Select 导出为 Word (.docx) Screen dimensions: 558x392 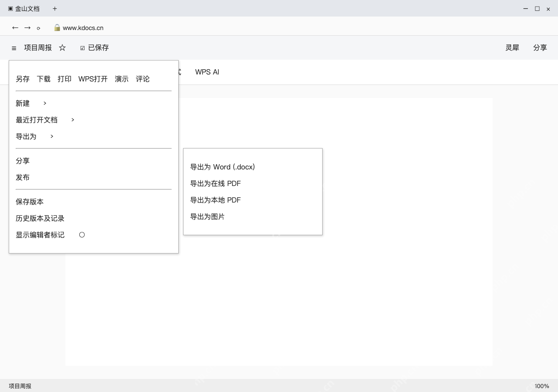(x=222, y=167)
